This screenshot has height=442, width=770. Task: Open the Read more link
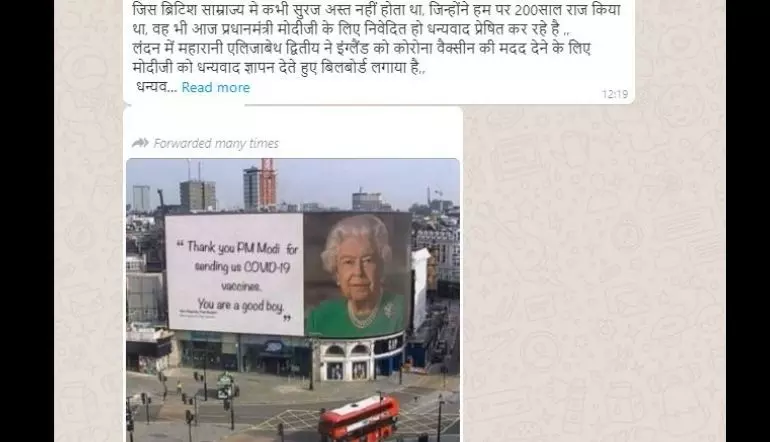pos(216,87)
